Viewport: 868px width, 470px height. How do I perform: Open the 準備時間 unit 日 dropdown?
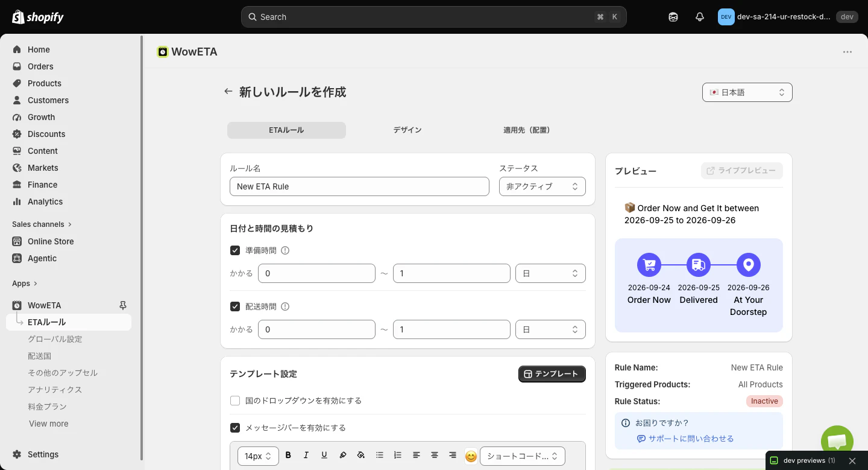point(550,273)
